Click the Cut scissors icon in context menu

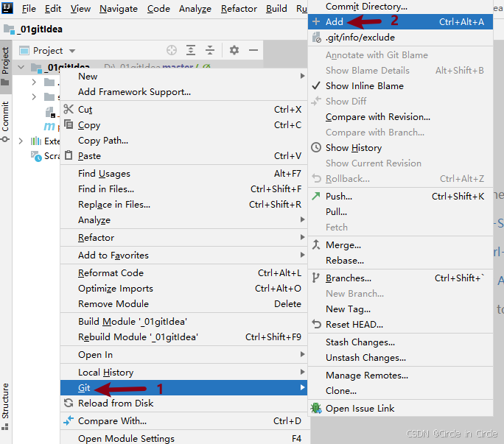69,110
